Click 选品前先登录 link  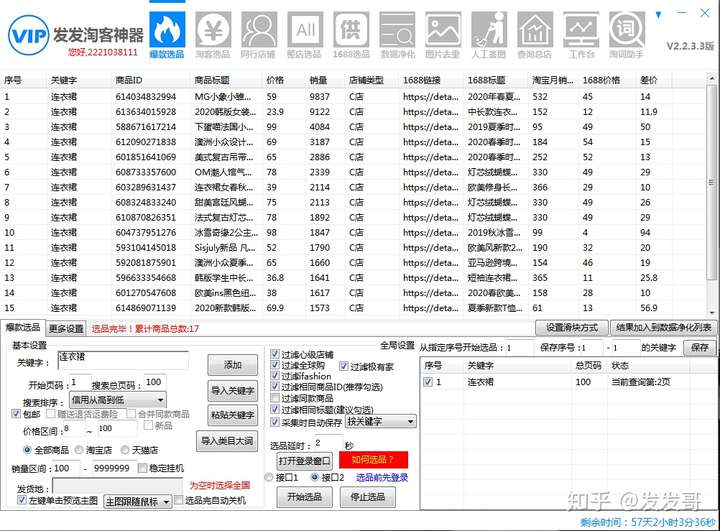click(x=382, y=477)
